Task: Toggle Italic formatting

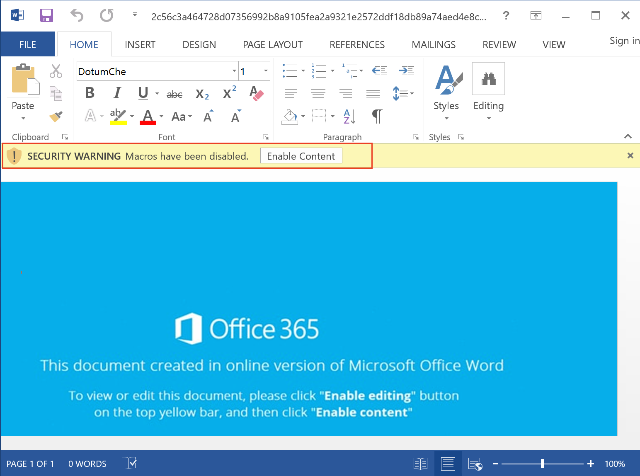Action: click(117, 93)
